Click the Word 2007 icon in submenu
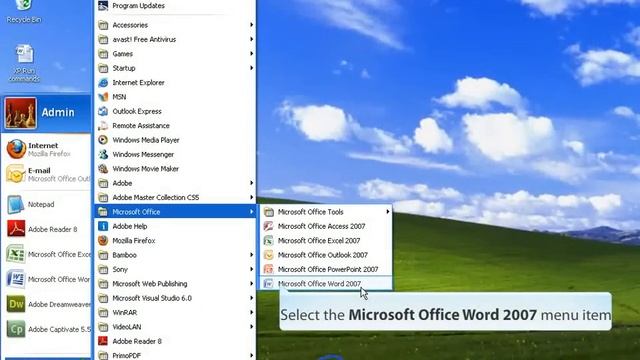Screen dimensions: 640x360 (269, 284)
